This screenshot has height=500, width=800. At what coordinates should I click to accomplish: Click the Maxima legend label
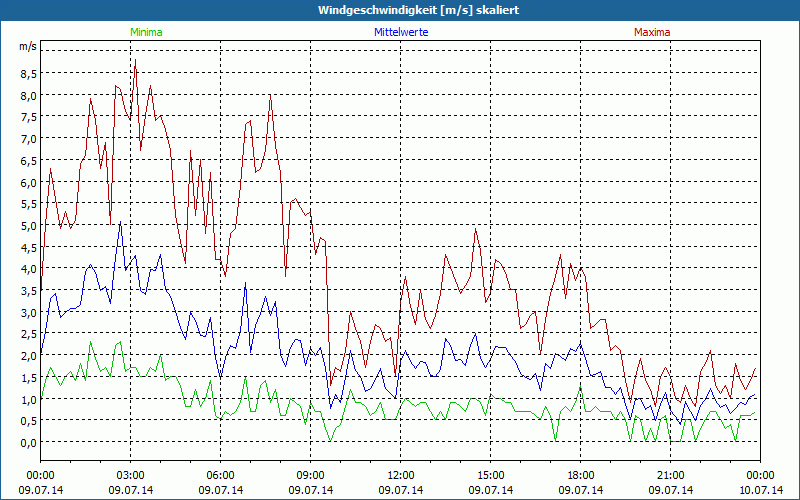[x=652, y=32]
